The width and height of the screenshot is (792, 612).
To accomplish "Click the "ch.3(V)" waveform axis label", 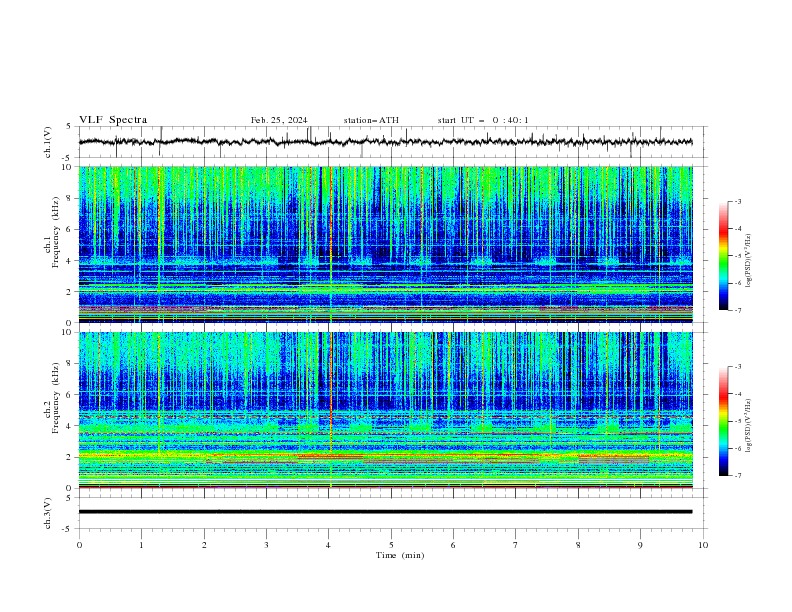I will pyautogui.click(x=48, y=513).
